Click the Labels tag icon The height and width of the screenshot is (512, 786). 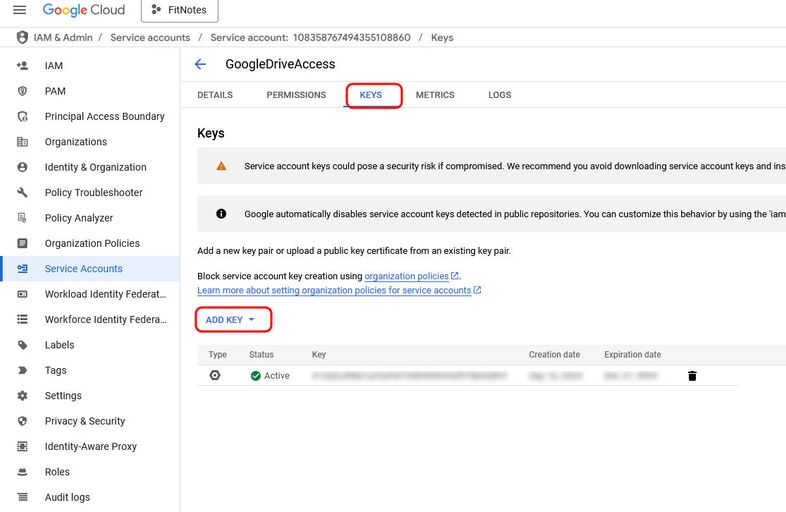(x=23, y=345)
